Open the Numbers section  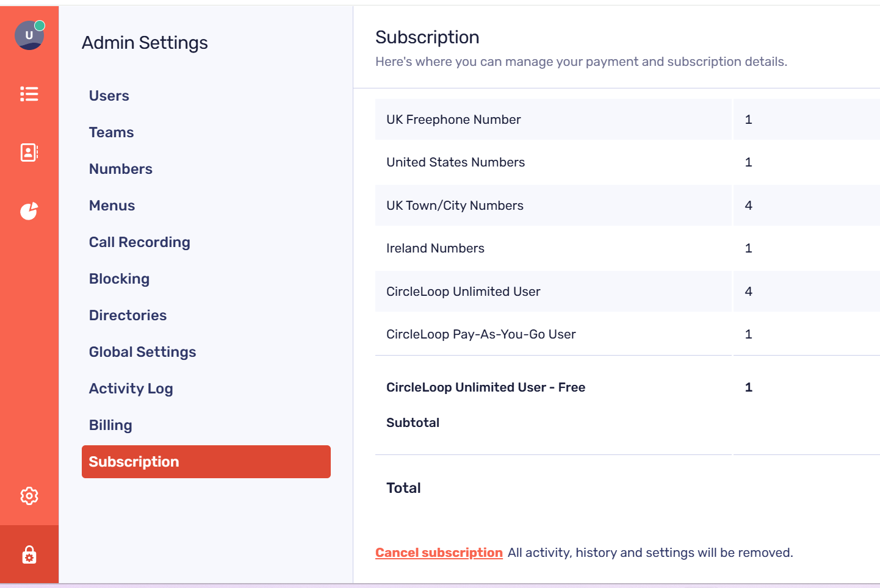pyautogui.click(x=120, y=168)
